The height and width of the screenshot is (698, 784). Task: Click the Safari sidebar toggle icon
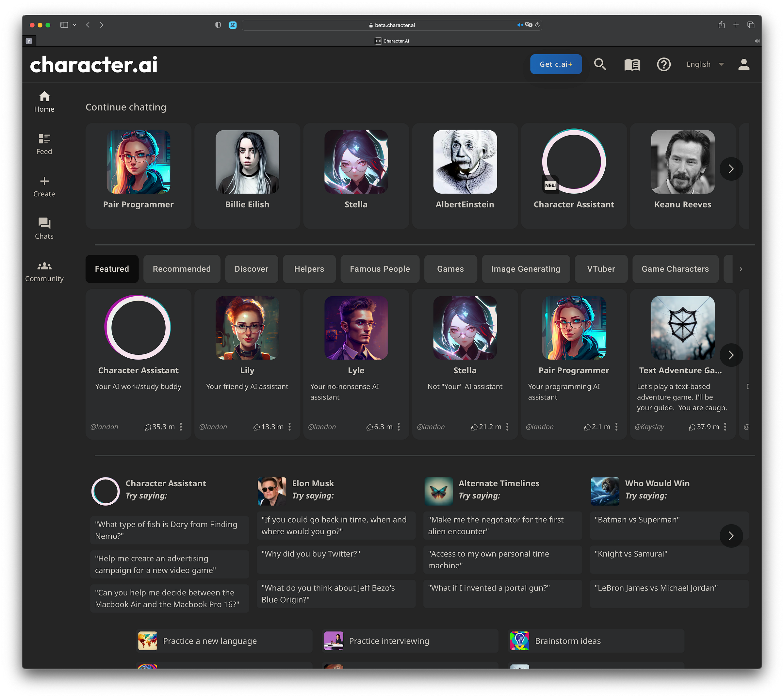click(x=64, y=25)
